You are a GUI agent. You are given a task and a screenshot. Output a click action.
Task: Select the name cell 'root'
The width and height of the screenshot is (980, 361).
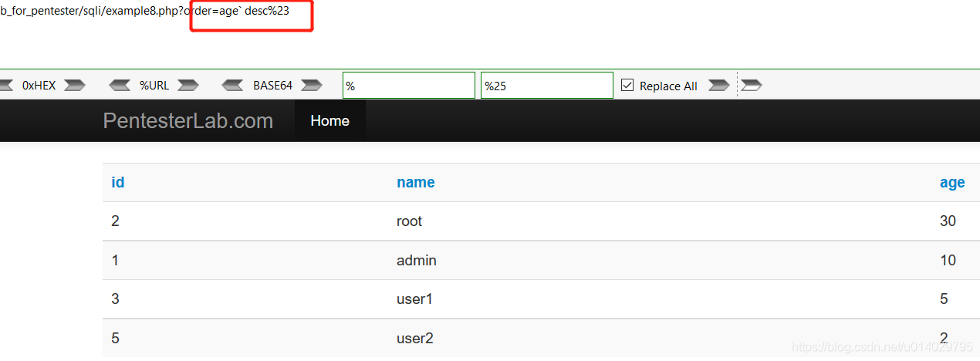coord(410,221)
